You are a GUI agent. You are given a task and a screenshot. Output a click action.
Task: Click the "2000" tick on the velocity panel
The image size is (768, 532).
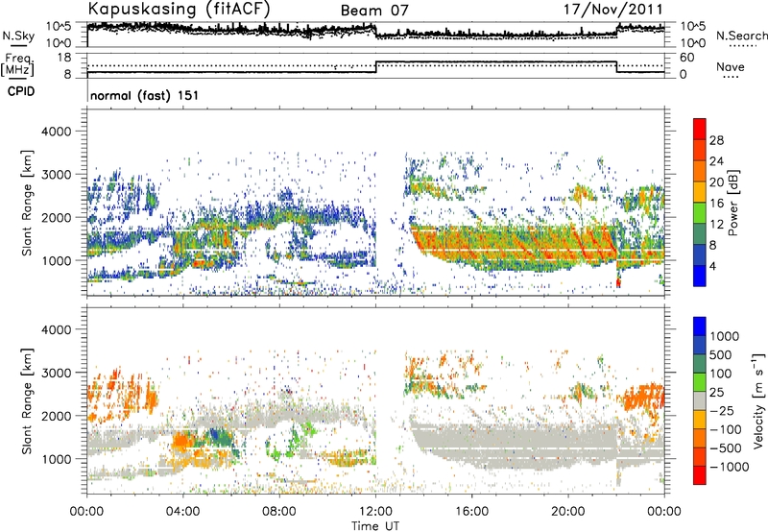click(x=59, y=416)
